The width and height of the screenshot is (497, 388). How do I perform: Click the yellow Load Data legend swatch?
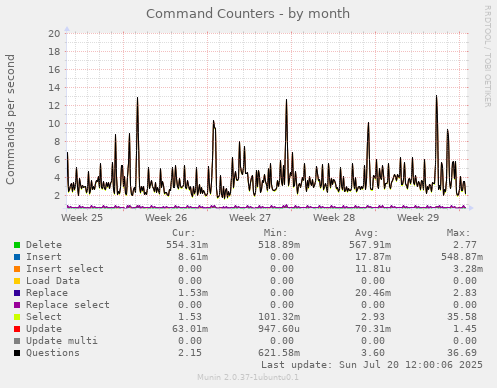(17, 281)
